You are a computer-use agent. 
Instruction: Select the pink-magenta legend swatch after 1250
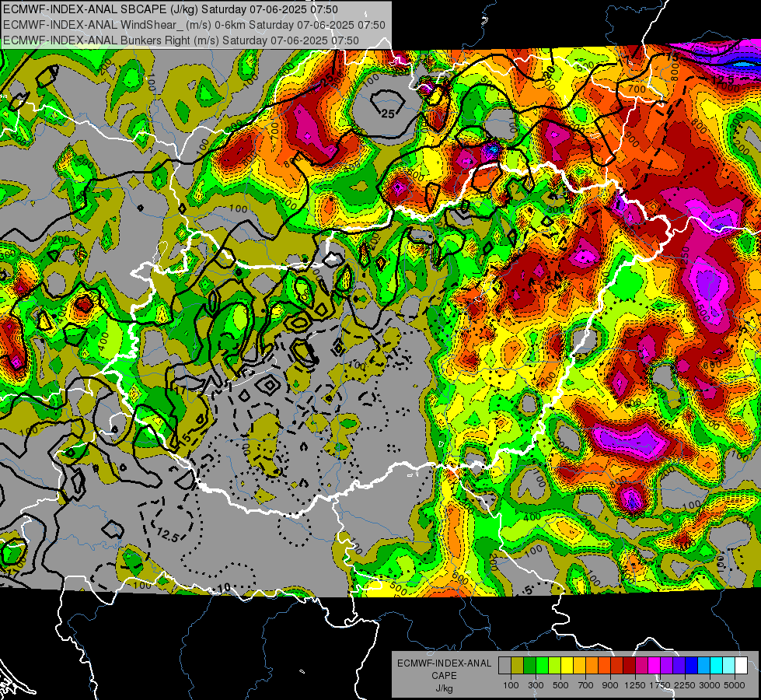point(641,666)
